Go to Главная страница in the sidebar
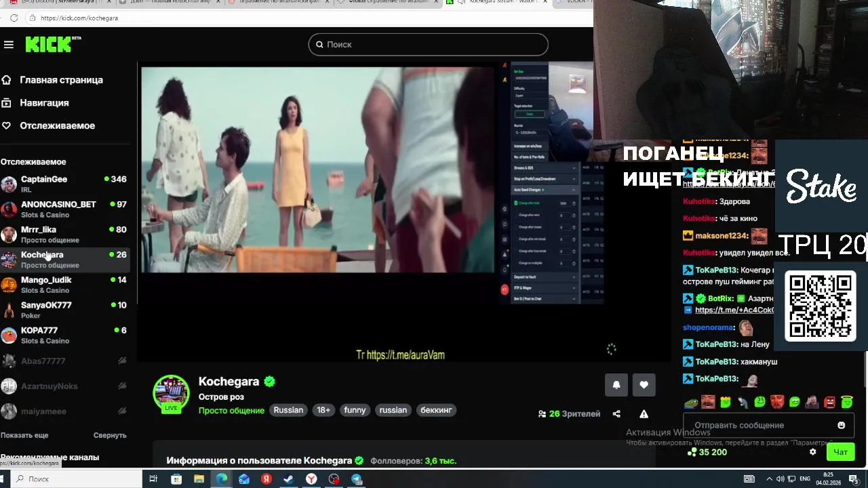Image resolution: width=868 pixels, height=488 pixels. pyautogui.click(x=53, y=80)
